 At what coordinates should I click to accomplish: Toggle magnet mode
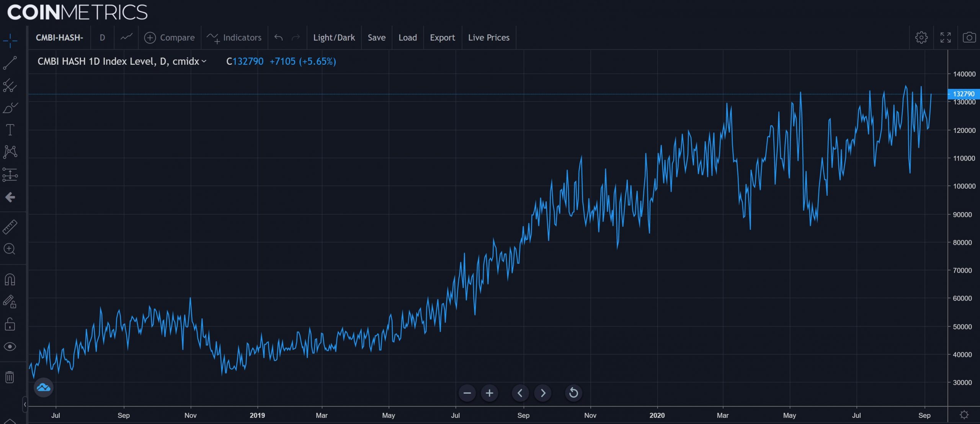click(10, 280)
